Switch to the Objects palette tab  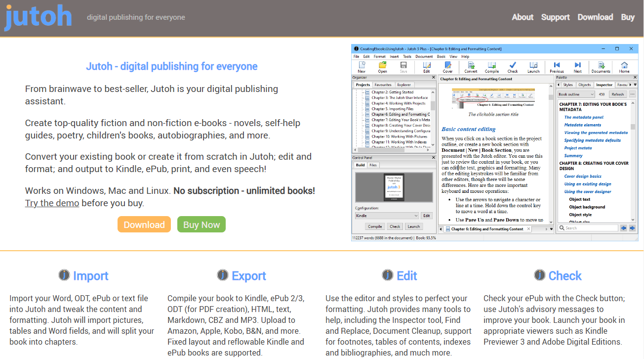[x=585, y=85]
